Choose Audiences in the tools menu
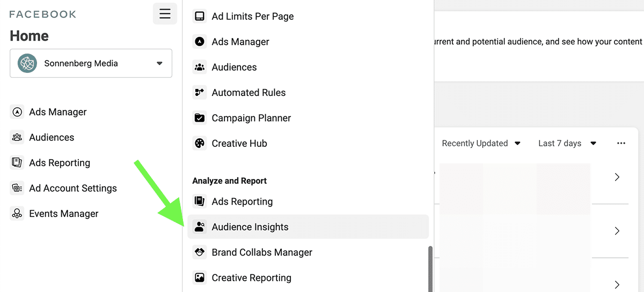Image resolution: width=644 pixels, height=292 pixels. (234, 67)
